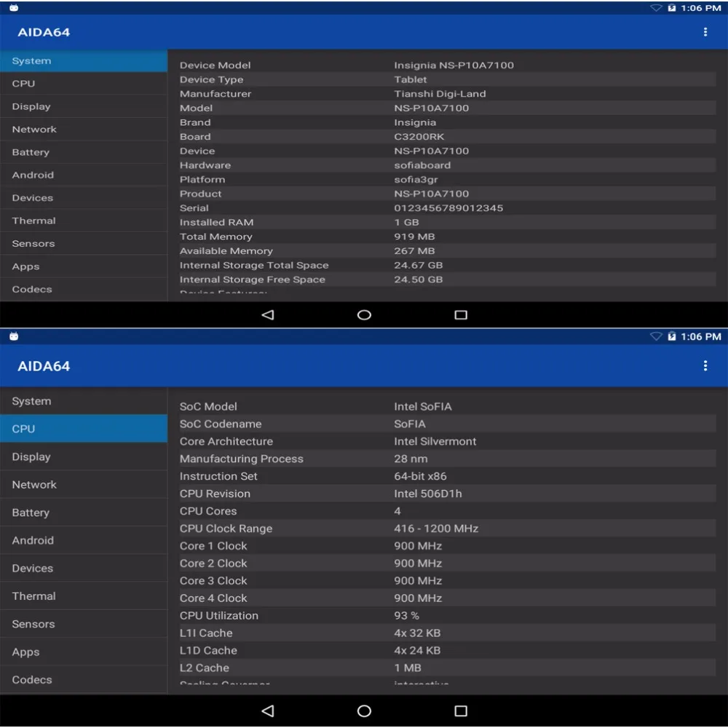Select value 'Insignia NS-P10A7100'
728x728 pixels.
click(x=454, y=65)
